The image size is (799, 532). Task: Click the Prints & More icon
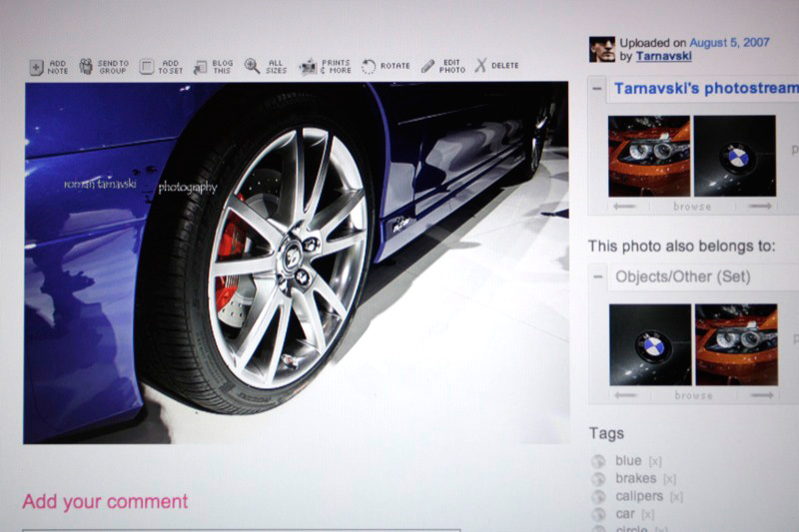(308, 67)
